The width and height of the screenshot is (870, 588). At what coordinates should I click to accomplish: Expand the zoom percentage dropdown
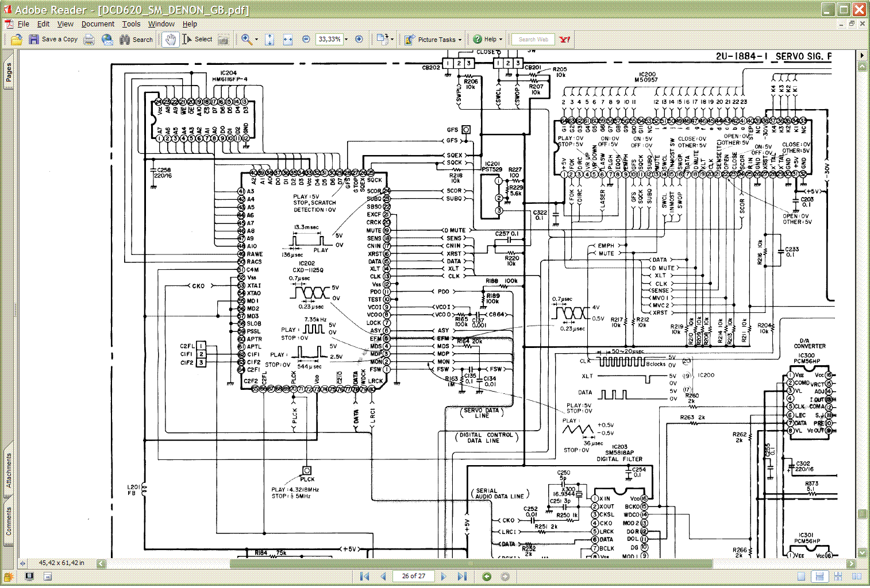click(x=346, y=40)
